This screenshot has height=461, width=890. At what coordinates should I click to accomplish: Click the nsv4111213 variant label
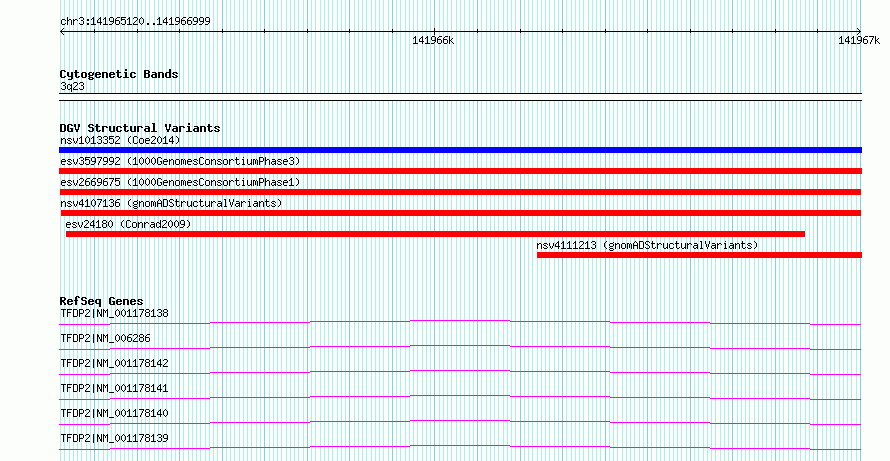(x=647, y=245)
